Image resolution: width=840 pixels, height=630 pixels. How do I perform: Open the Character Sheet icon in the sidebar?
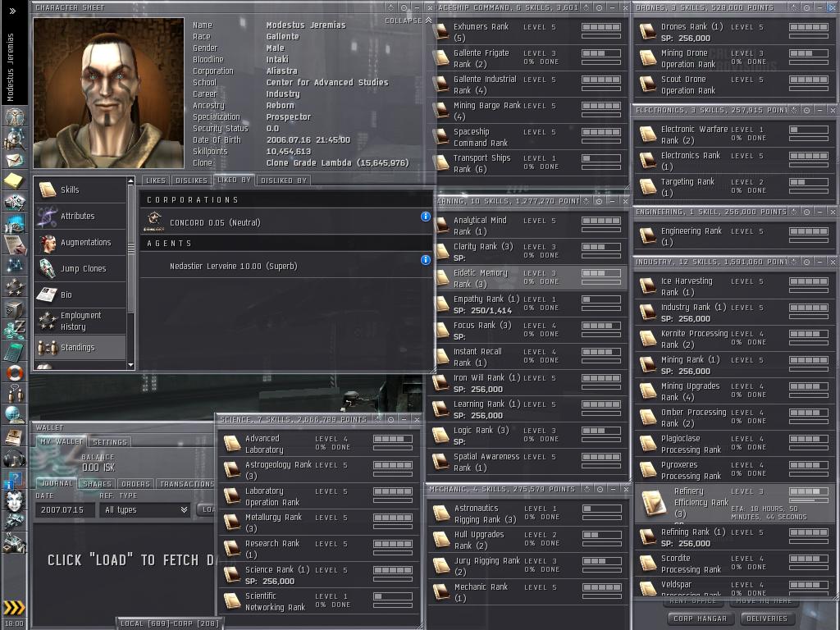[15, 116]
